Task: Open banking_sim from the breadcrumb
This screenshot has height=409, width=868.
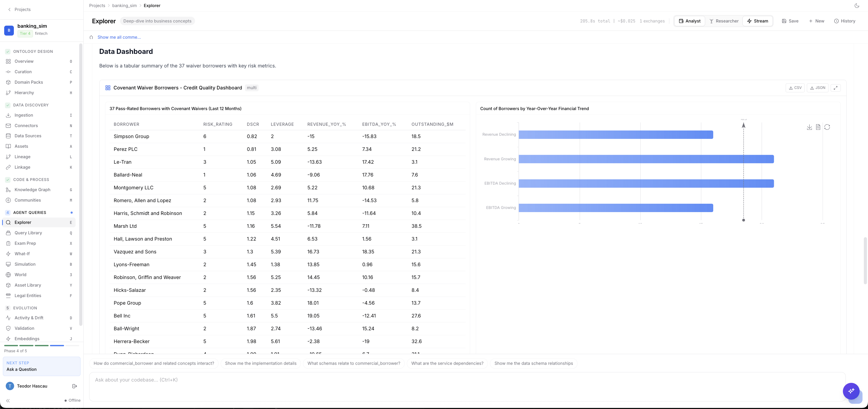Action: (124, 5)
